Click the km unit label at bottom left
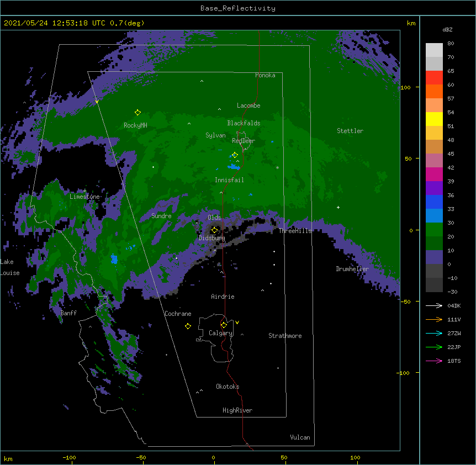476x465 pixels. tap(8, 458)
